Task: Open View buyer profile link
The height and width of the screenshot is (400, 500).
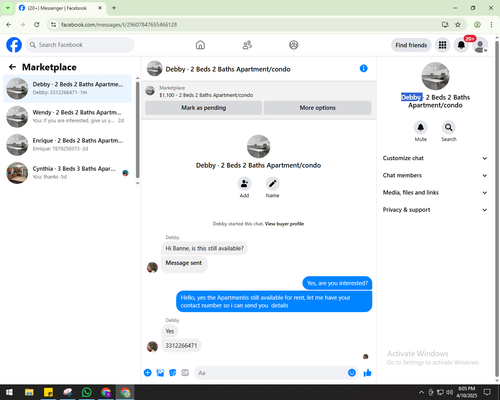Action: point(284,224)
